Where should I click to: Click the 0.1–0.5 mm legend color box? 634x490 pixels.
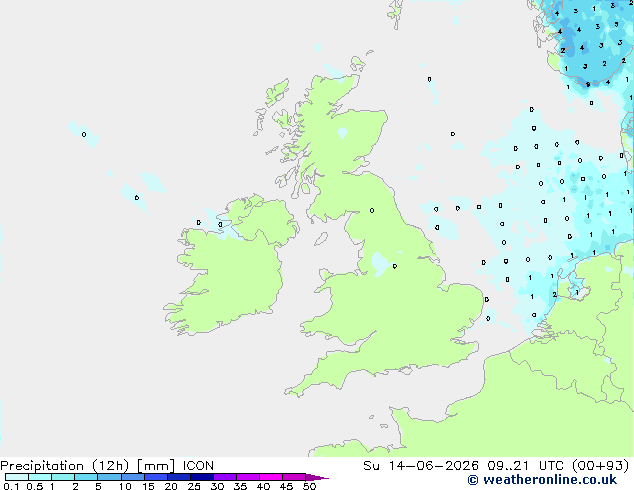(17, 477)
